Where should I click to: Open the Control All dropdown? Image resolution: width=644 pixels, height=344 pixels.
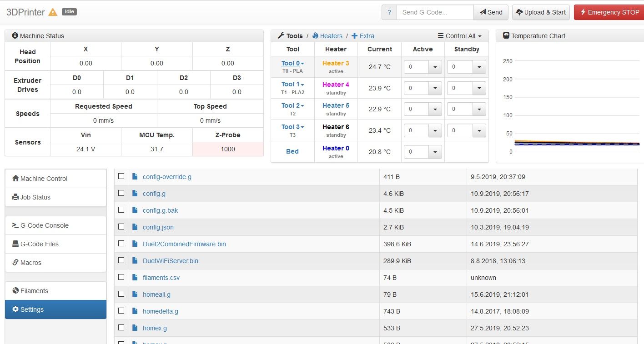459,36
